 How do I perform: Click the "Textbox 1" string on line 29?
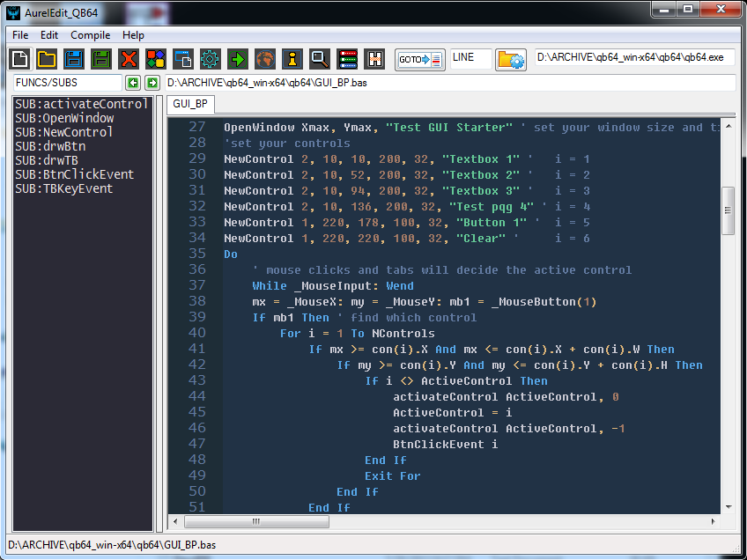tap(481, 159)
